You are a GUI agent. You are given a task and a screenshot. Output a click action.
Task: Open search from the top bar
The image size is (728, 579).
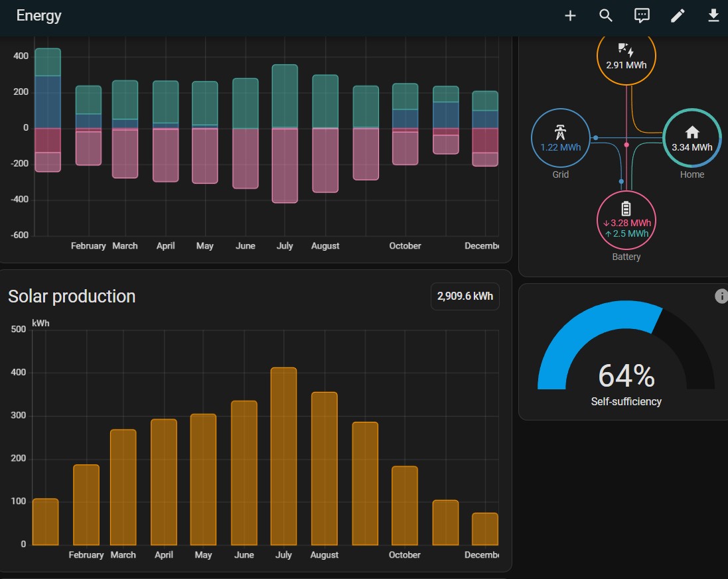coord(606,16)
